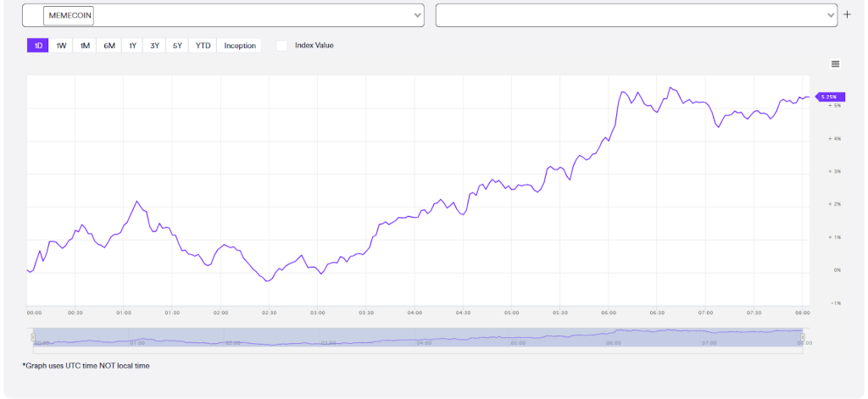Expand the MEMECOIN index dropdown arrow
This screenshot has height=399, width=868.
click(x=418, y=15)
